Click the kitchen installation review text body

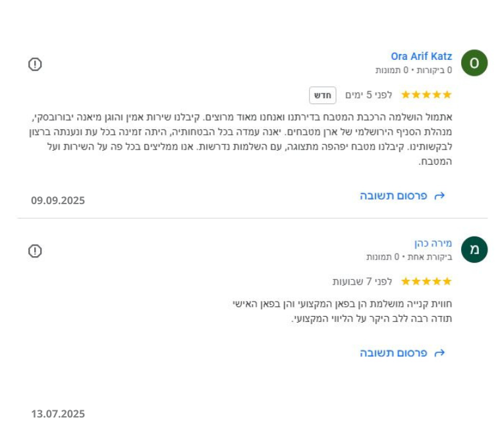(x=242, y=138)
